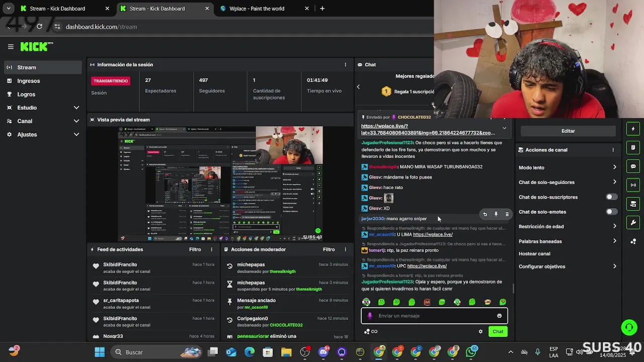
Task: Click the lightning bolt icon in the right toolbar
Action: pos(633,129)
